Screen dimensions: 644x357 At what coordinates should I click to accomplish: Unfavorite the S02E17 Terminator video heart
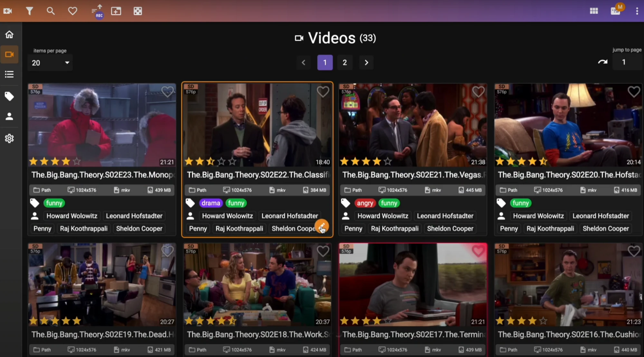(478, 251)
